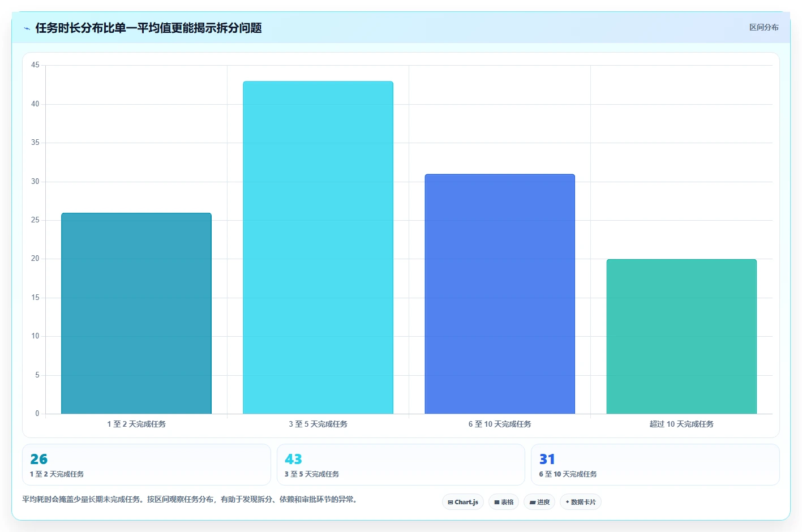802x532 pixels.
Task: Click the y-axis value 15
Action: point(35,298)
